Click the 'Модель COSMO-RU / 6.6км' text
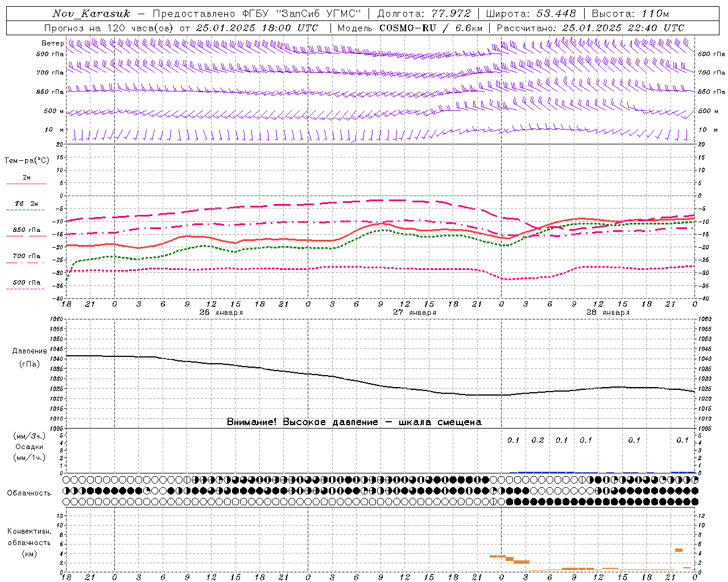The width and height of the screenshot is (728, 582). click(x=410, y=28)
